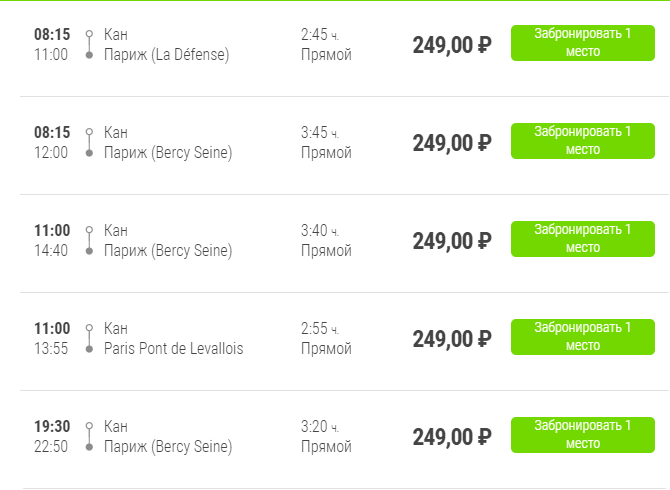The height and width of the screenshot is (490, 670).
Task: Click the Прямой label under 3:45 ч.
Action: [326, 153]
